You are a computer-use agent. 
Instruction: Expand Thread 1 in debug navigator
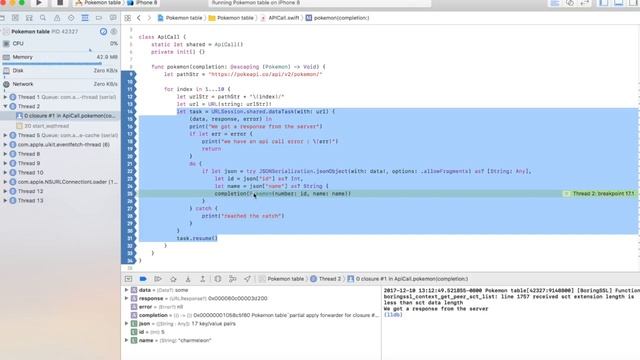click(5, 97)
